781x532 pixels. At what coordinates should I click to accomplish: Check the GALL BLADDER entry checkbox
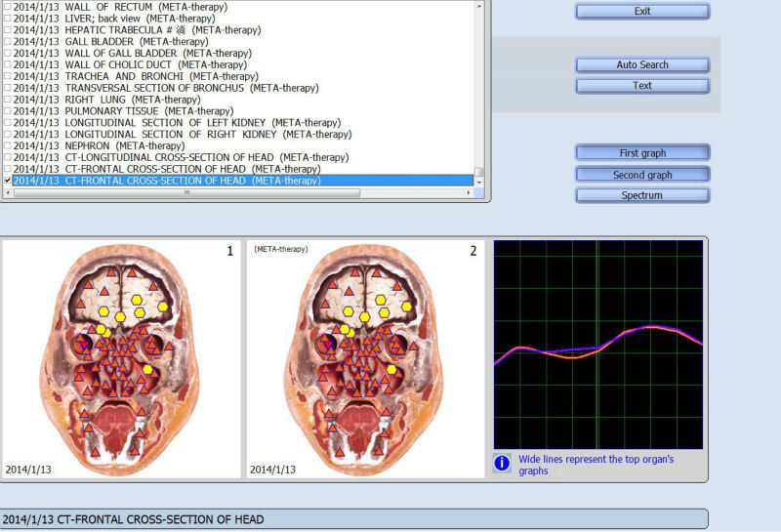pyautogui.click(x=9, y=42)
